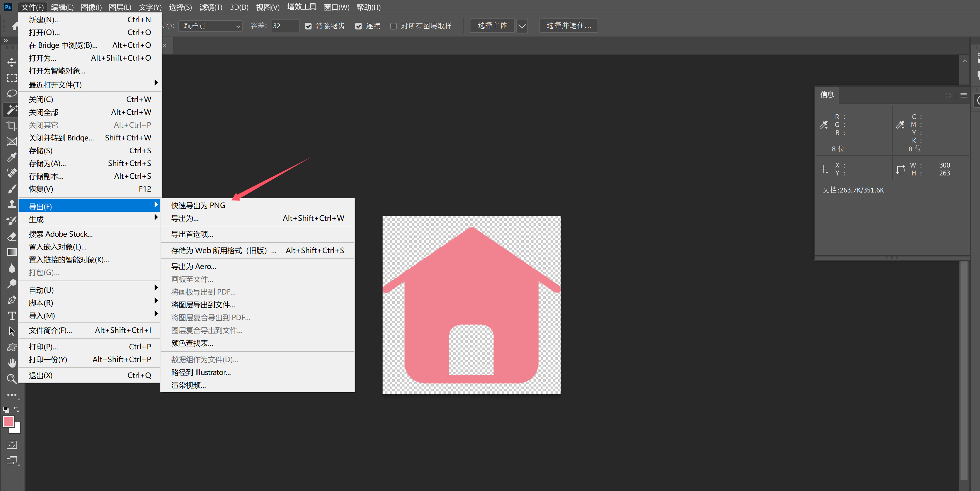Viewport: 980px width, 491px height.
Task: Select the Pen tool
Action: pyautogui.click(x=12, y=299)
